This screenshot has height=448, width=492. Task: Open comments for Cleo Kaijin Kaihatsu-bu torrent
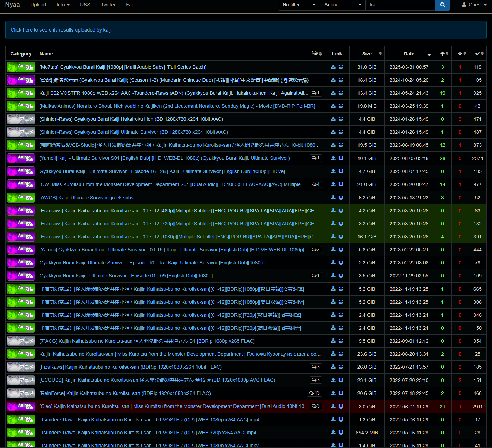tap(316, 406)
